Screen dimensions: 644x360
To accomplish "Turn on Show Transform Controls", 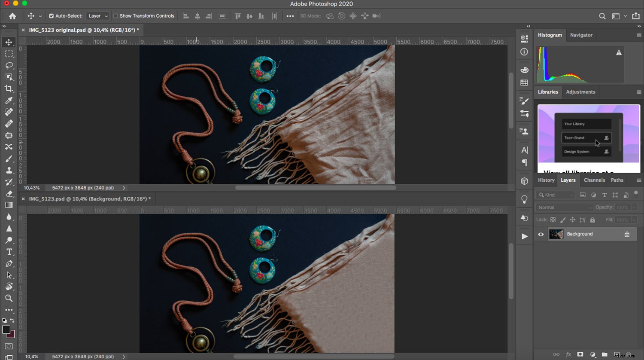I will point(115,15).
